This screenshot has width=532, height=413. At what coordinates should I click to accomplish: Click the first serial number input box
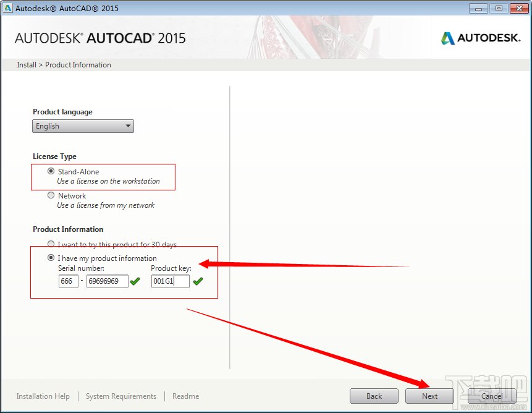68,281
